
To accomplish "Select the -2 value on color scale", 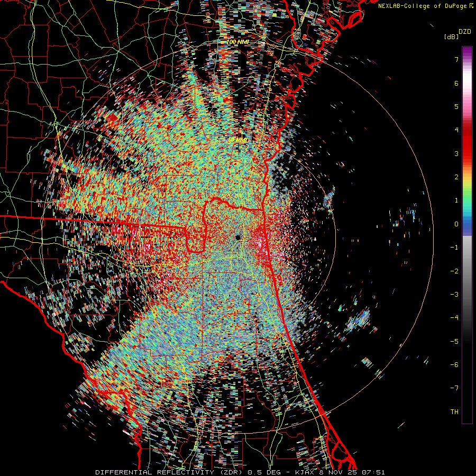I will tap(454, 271).
